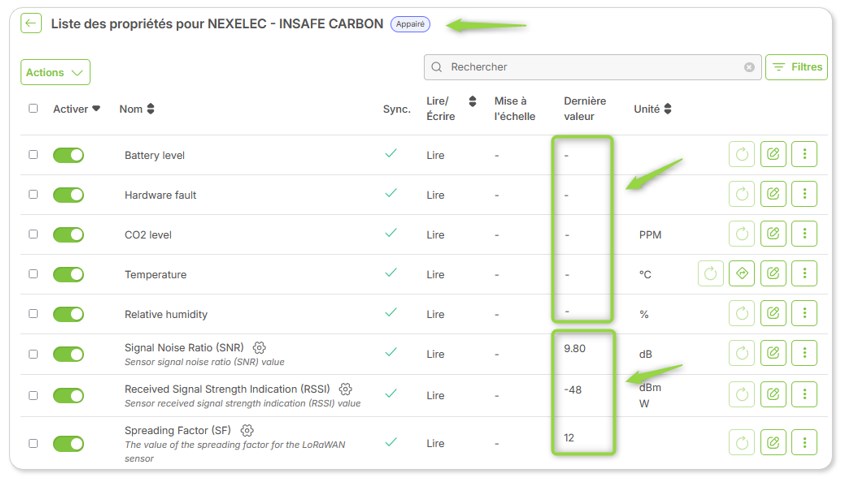Open more options for RSSI row

coord(804,394)
